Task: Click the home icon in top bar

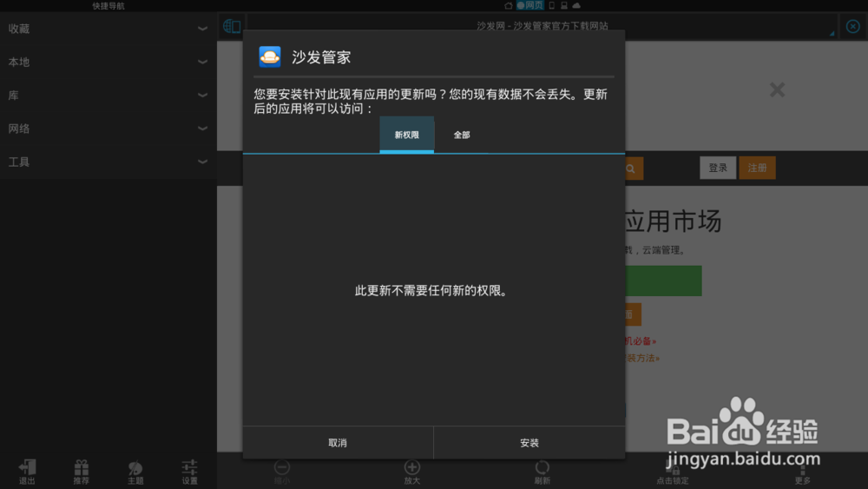Action: tap(508, 5)
